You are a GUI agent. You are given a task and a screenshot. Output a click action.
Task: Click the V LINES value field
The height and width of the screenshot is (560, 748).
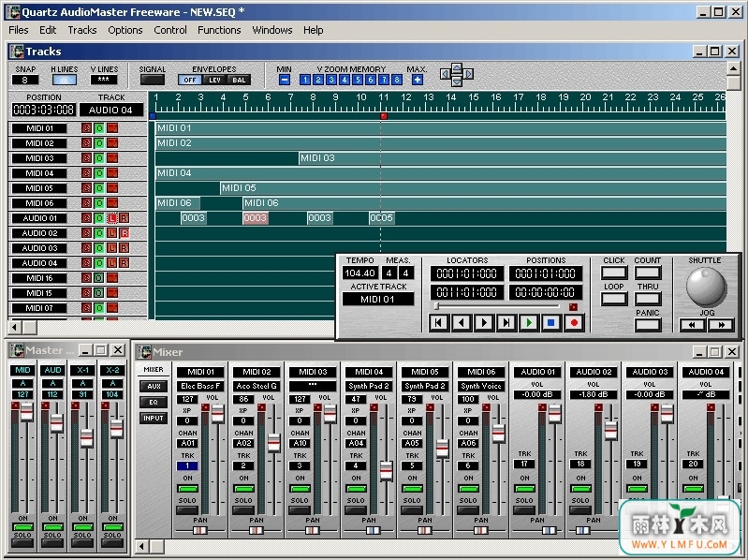pos(104,80)
